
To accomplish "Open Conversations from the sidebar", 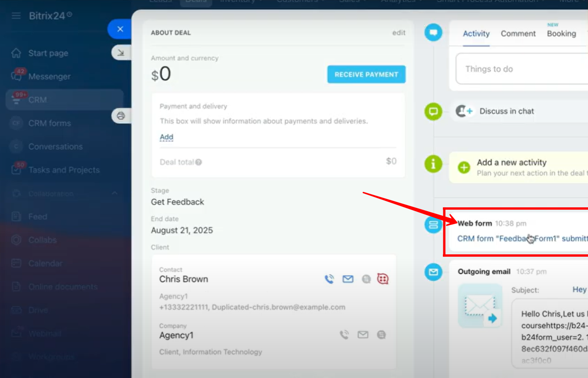I will click(x=55, y=146).
